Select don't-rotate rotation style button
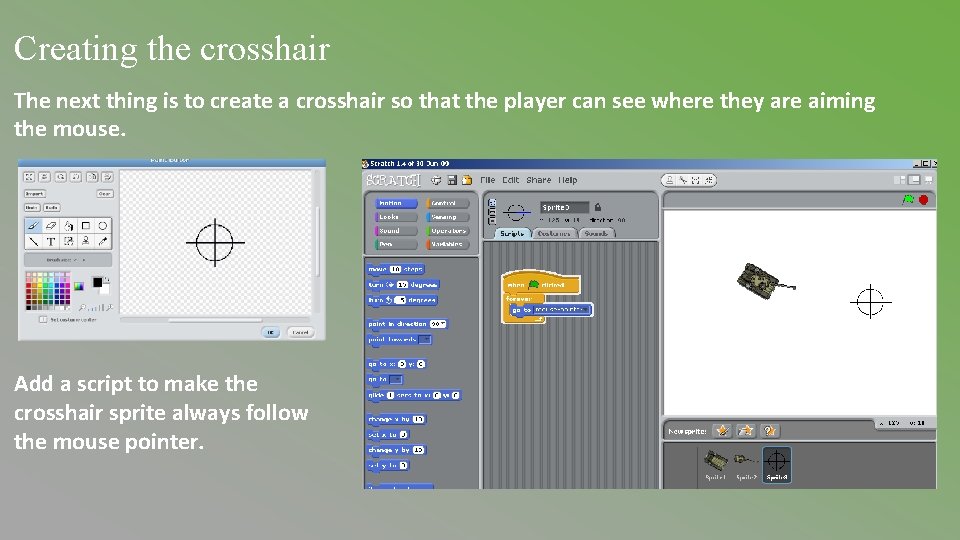 [x=492, y=220]
